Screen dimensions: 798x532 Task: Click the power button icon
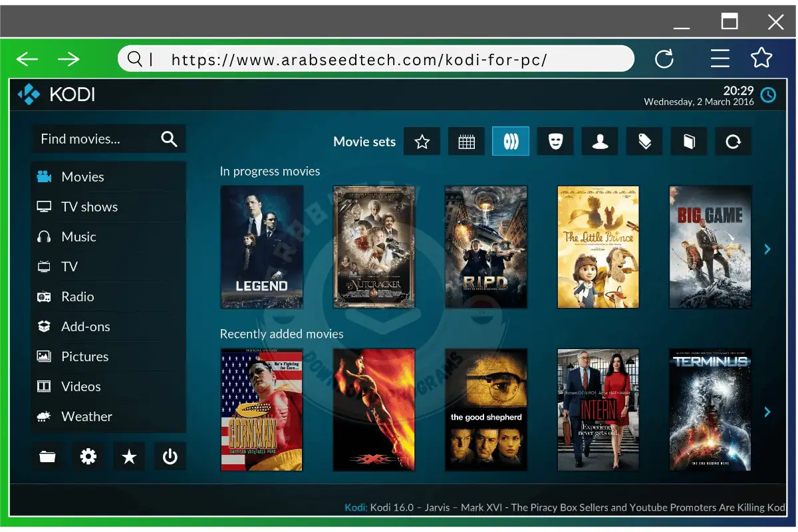170,456
